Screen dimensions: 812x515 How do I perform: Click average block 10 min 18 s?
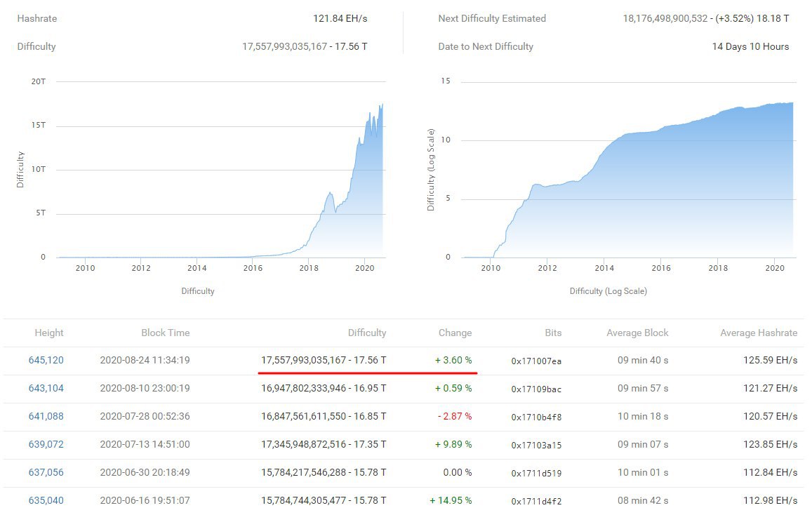click(x=643, y=416)
